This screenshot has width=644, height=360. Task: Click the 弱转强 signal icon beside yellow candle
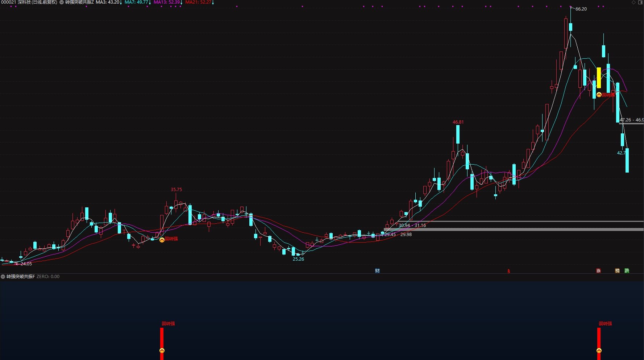[x=599, y=95]
